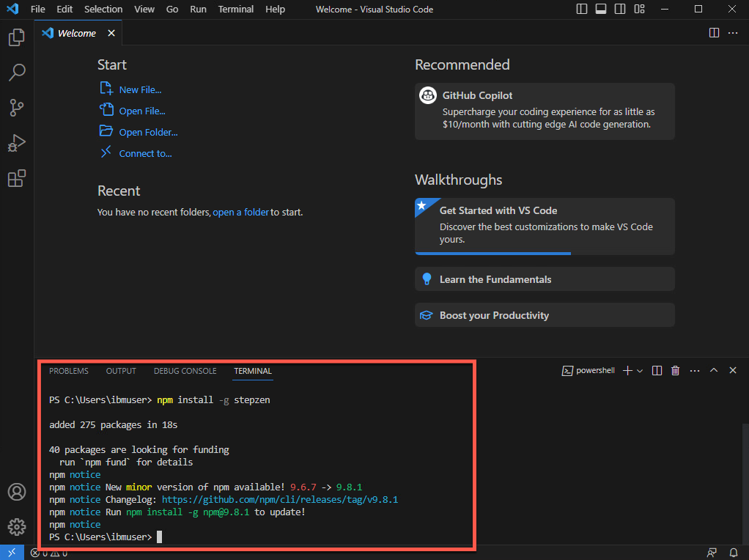Maximize panel size with chevron up

[x=714, y=371]
